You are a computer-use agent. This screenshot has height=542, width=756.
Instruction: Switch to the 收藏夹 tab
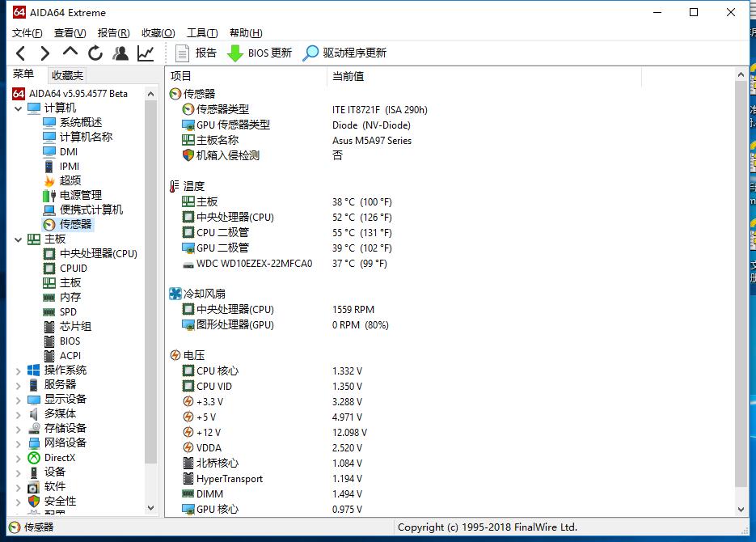[x=67, y=75]
